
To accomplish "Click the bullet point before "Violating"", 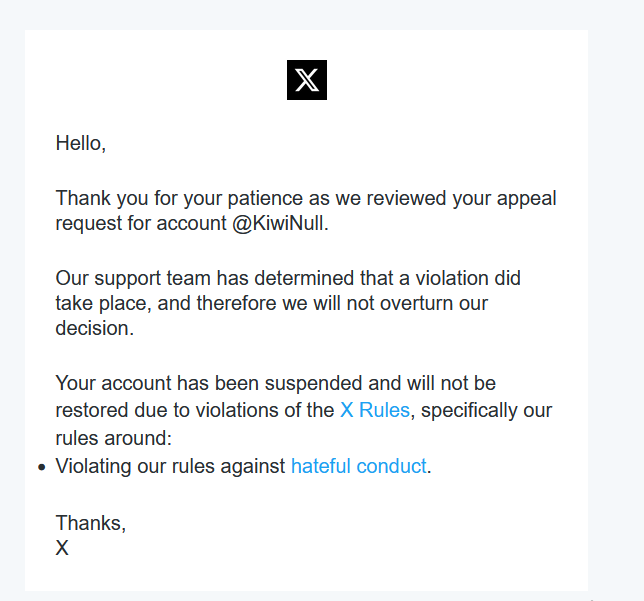I will click(41, 467).
